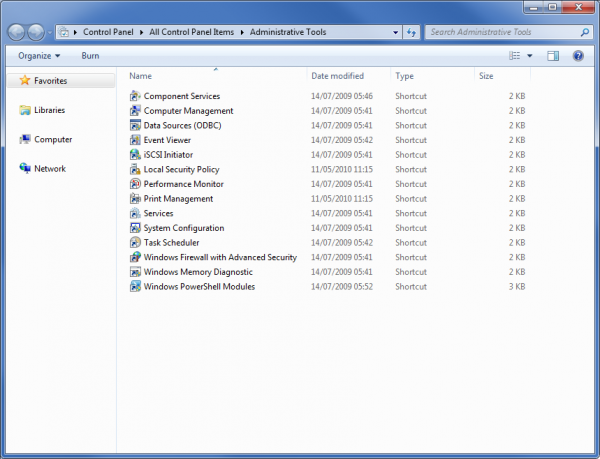Screen dimensions: 600x459
Task: Click the Computer monitor icon in sidebar
Action: [x=25, y=139]
